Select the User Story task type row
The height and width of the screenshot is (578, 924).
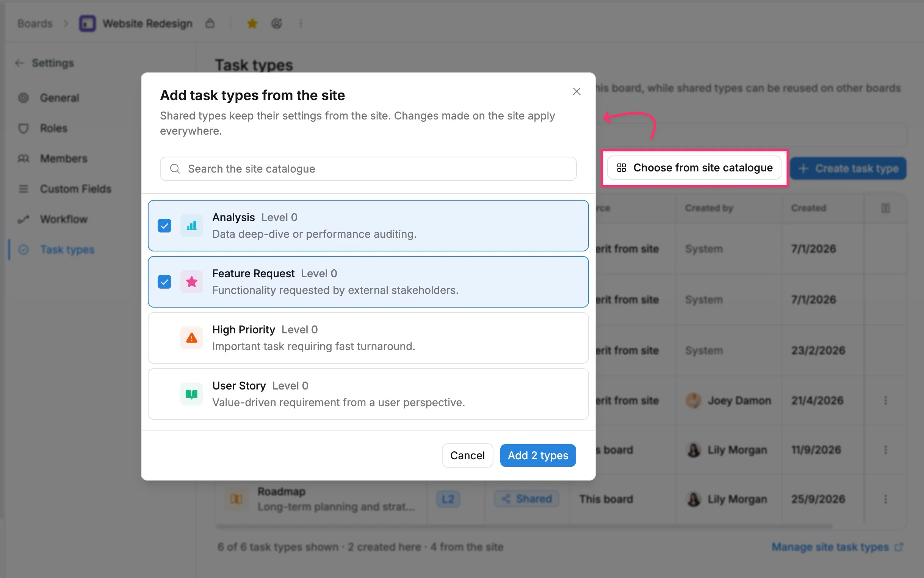pos(368,394)
